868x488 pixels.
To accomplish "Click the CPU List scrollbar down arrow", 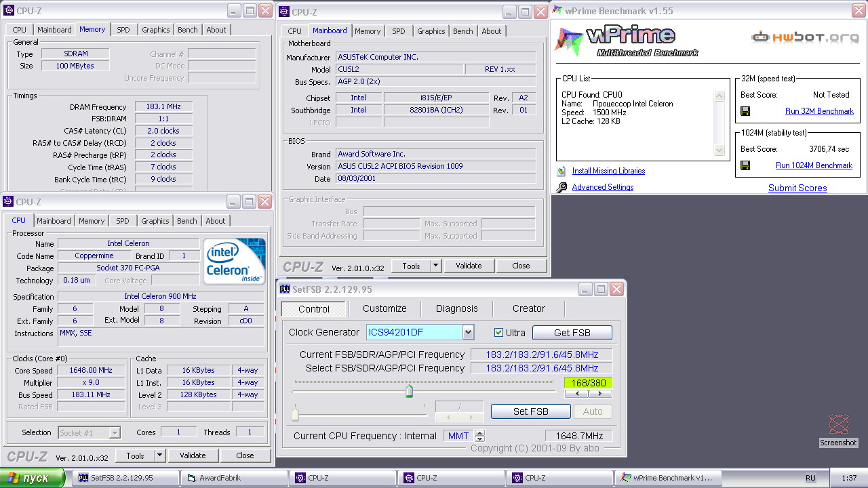I will coord(719,150).
